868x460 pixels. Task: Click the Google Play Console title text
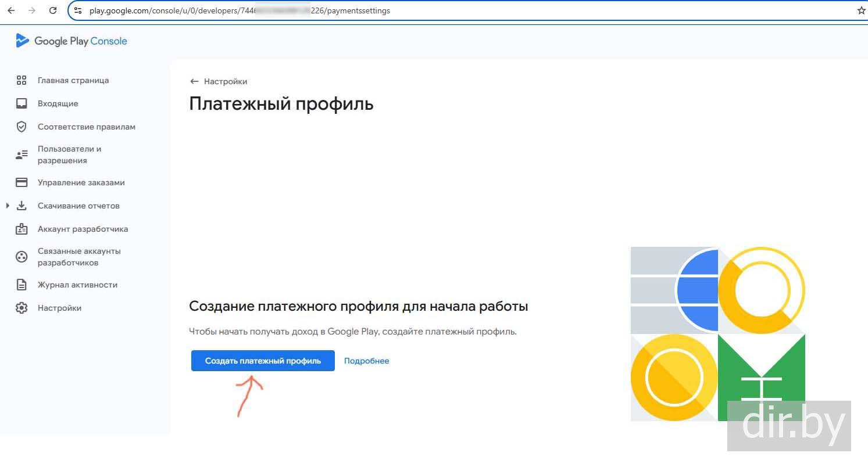pyautogui.click(x=81, y=41)
